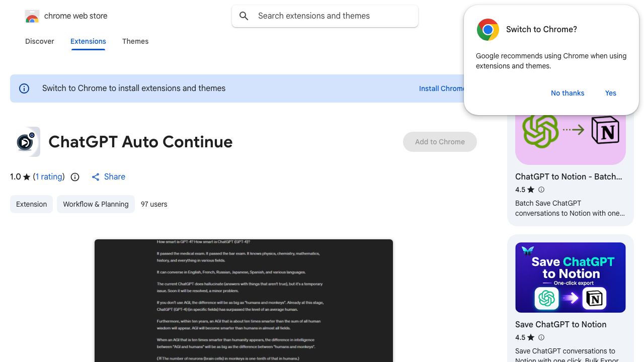
Task: Click the Save ChatGPT to Notion title
Action: tap(560, 324)
